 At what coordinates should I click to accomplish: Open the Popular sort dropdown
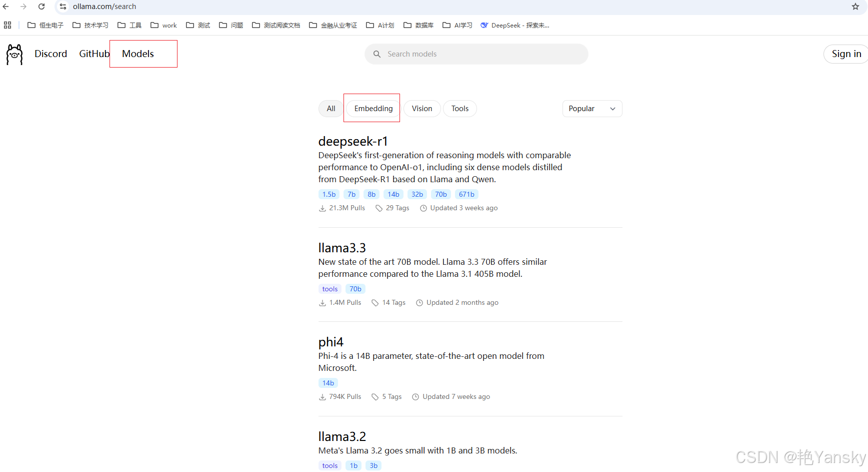coord(592,109)
